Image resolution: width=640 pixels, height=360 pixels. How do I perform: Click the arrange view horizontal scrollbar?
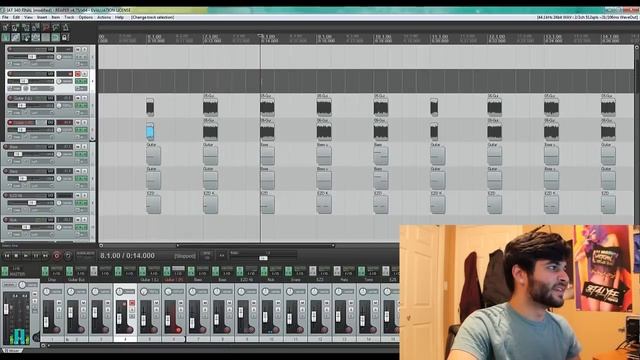tap(255, 246)
